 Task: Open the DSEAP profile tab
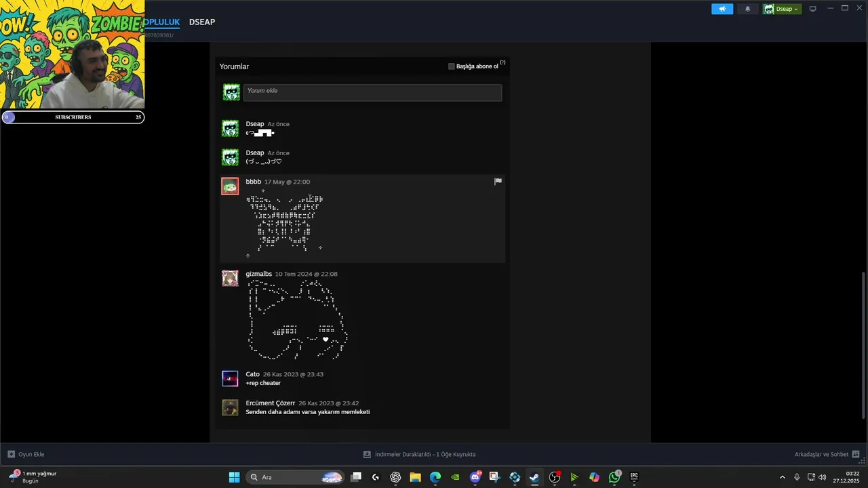202,22
